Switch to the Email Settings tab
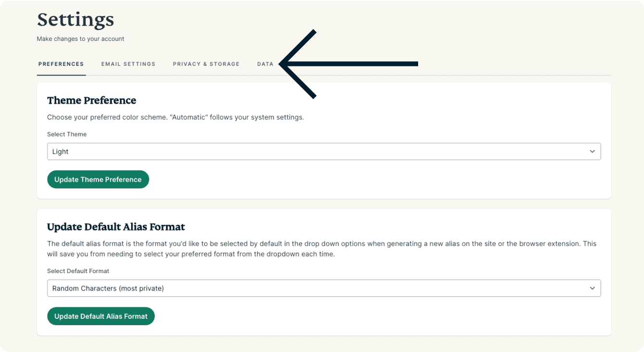The image size is (644, 352). [x=128, y=64]
